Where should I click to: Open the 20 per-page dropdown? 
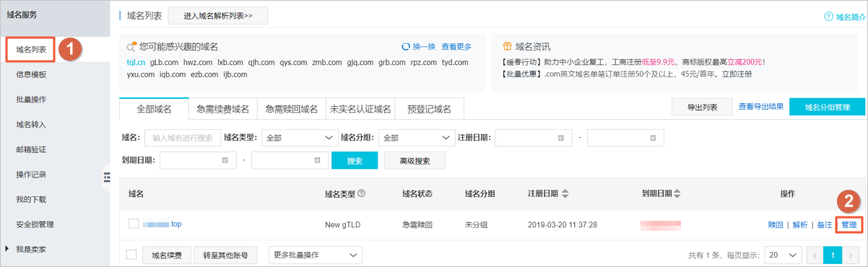[x=783, y=255]
